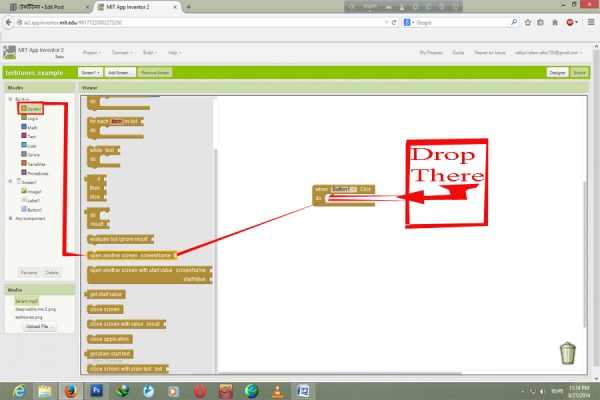Select the 'if then else' block
Screen dimensions: 600x400
[96, 188]
